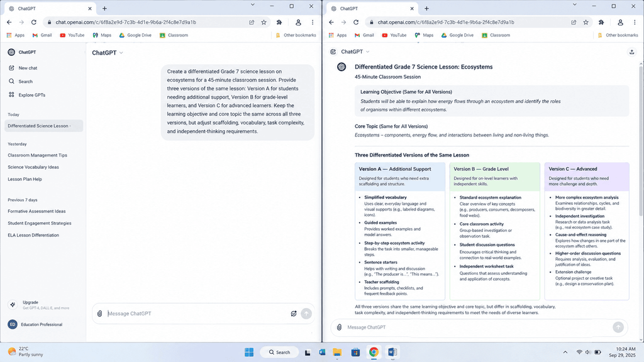Click send arrow button in right window
Image resolution: width=644 pixels, height=362 pixels.
click(x=618, y=327)
